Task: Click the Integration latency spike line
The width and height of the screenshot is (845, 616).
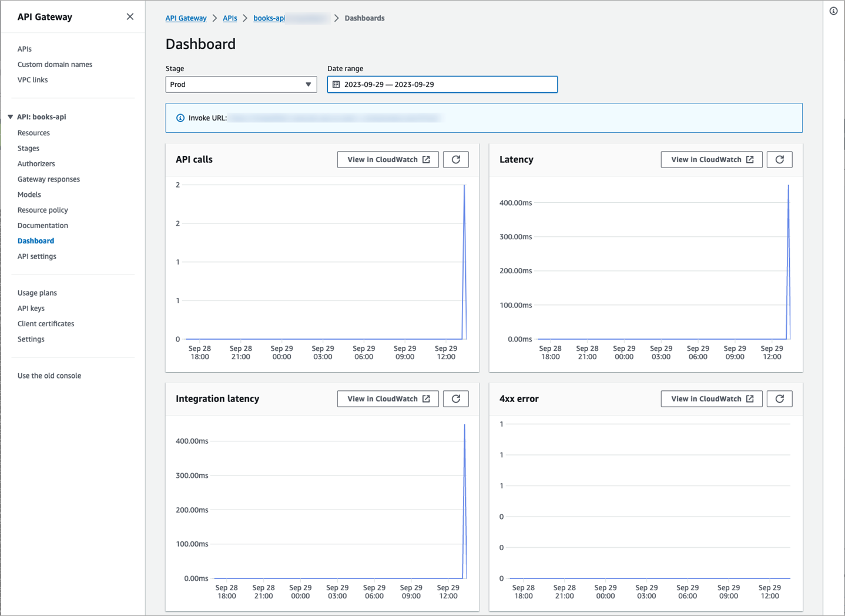Action: (464, 501)
